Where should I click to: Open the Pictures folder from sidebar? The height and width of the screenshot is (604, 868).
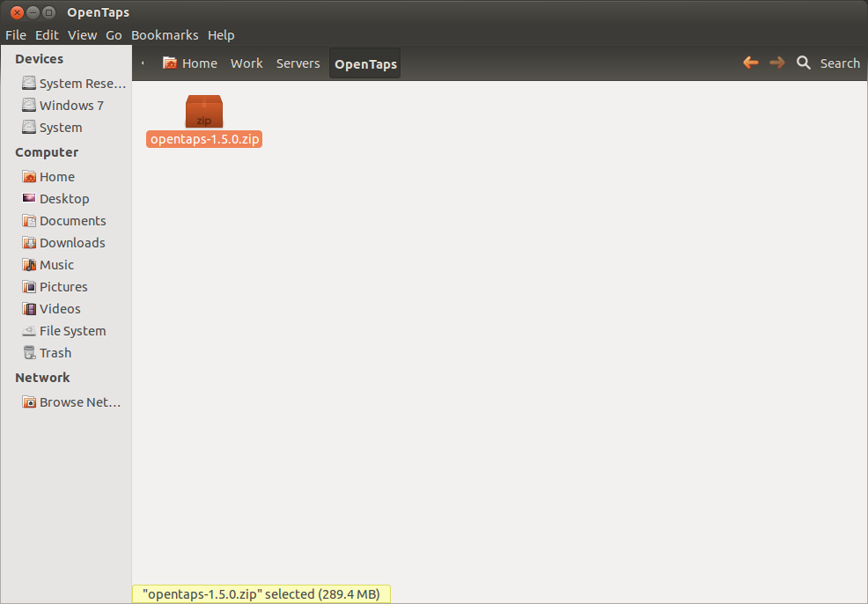(x=63, y=286)
